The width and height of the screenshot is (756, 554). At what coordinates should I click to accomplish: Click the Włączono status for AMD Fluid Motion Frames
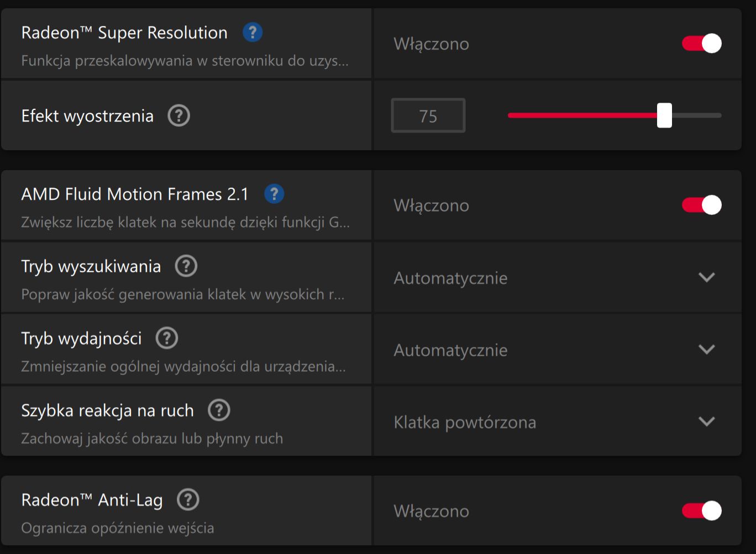pos(432,205)
